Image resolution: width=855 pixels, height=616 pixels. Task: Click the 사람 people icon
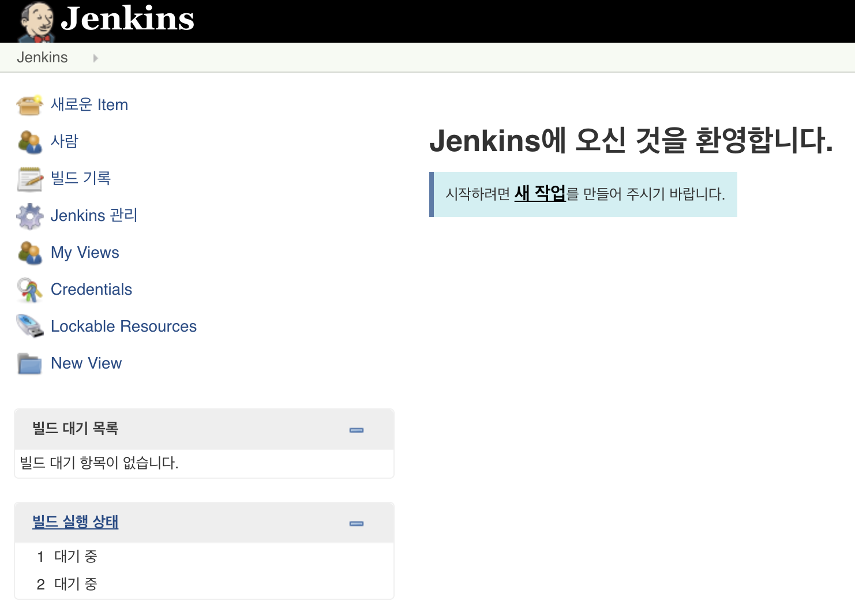tap(29, 142)
